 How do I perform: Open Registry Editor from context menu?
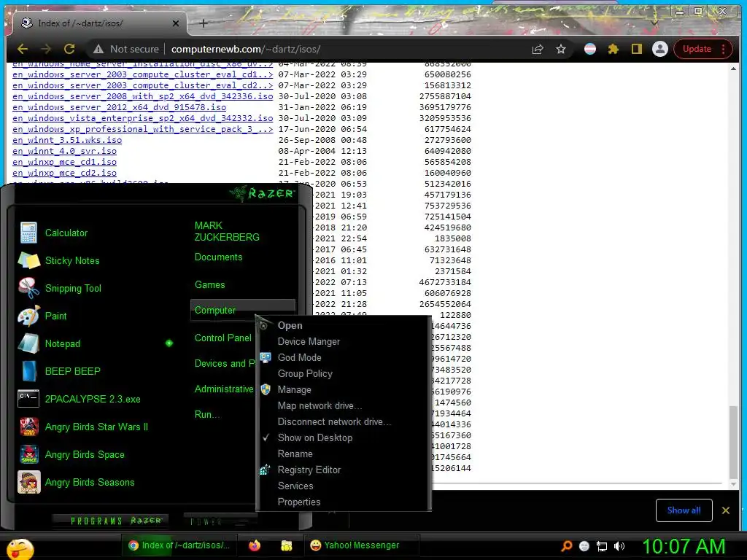(309, 470)
